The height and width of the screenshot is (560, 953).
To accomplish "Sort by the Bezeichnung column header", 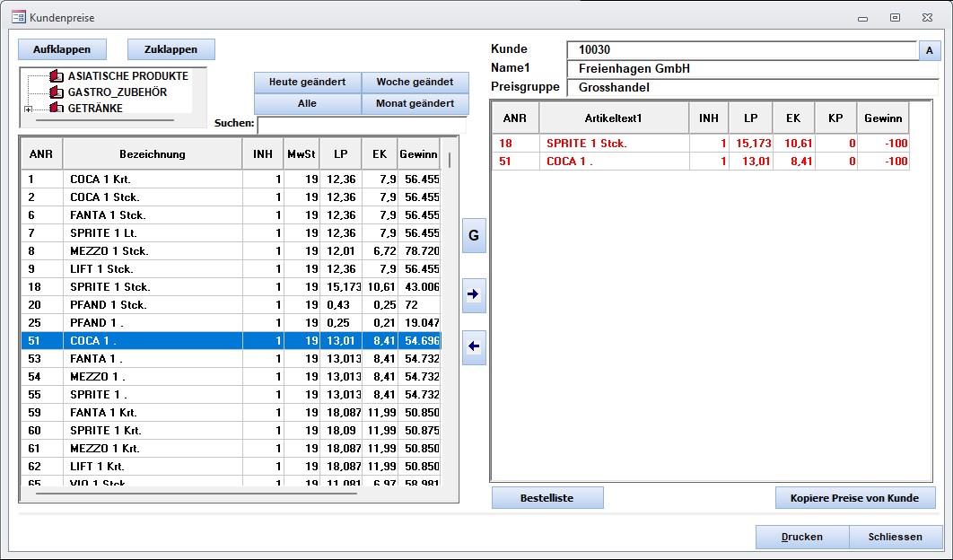I will (153, 153).
